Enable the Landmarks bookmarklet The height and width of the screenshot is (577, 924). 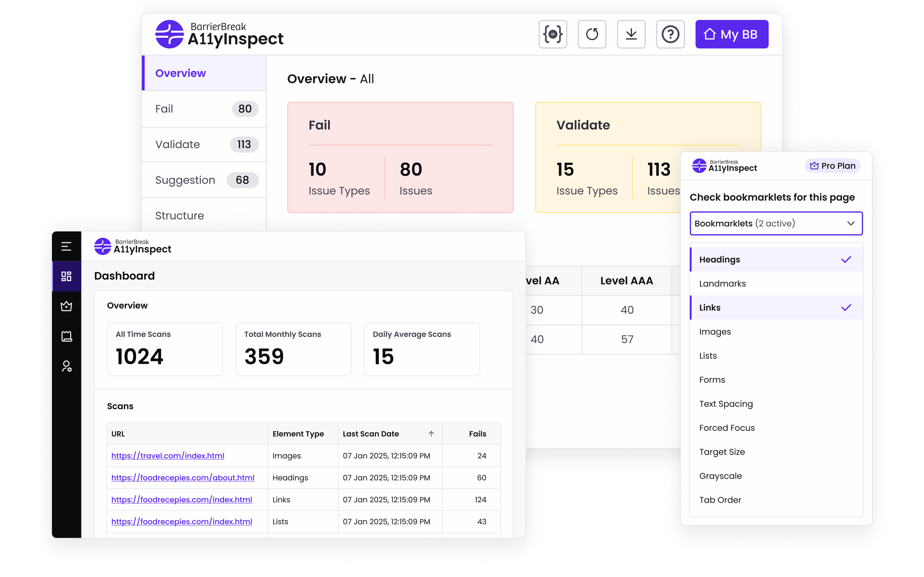click(723, 283)
